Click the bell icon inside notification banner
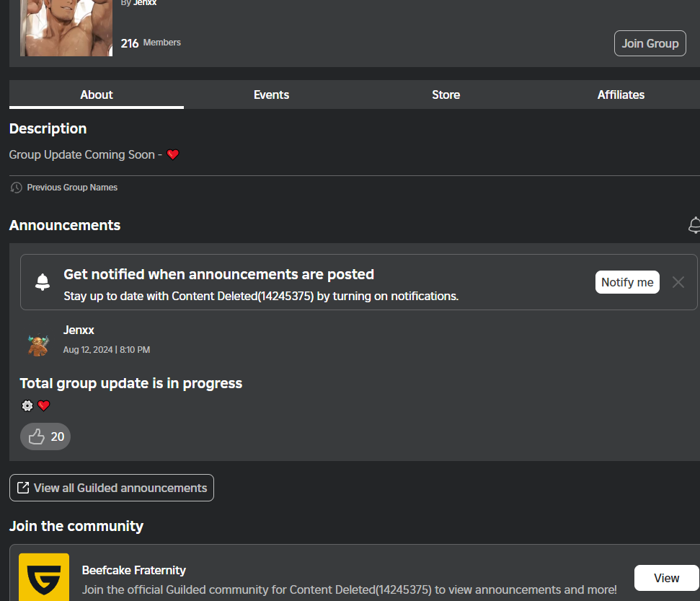 43,282
